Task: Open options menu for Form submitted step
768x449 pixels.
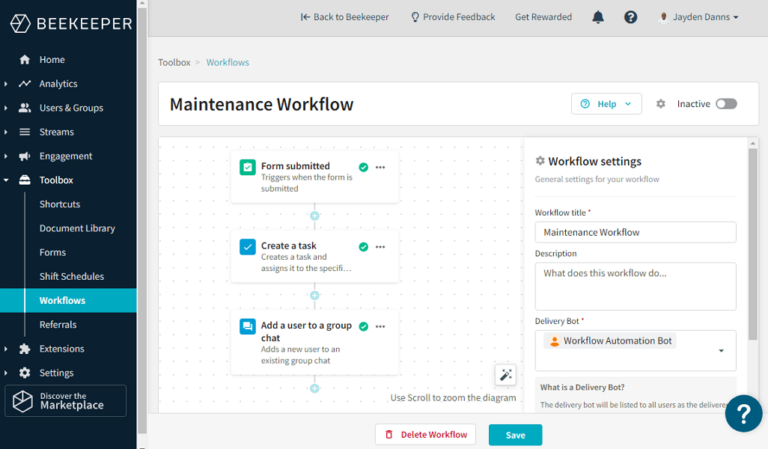Action: pos(380,167)
